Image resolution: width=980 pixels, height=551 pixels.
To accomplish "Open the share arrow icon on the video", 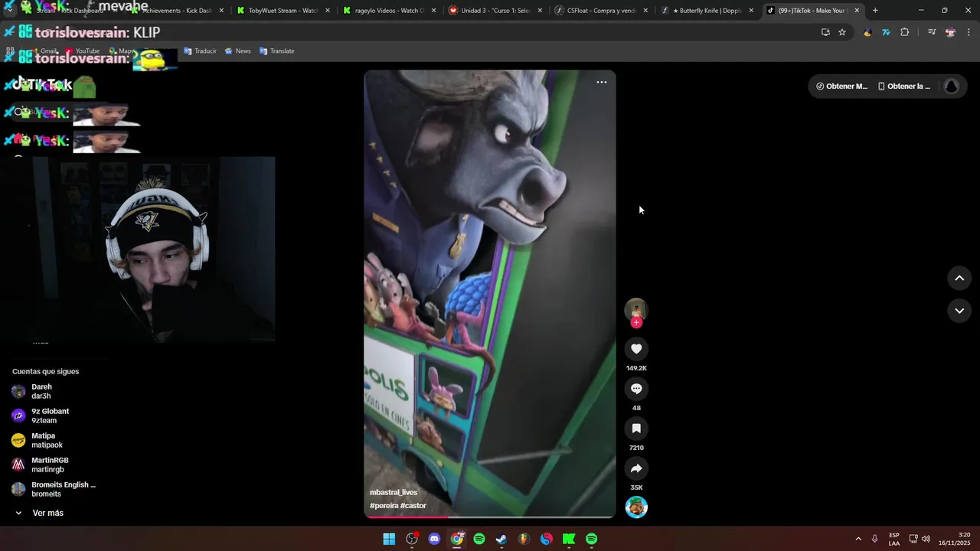I will pyautogui.click(x=636, y=468).
